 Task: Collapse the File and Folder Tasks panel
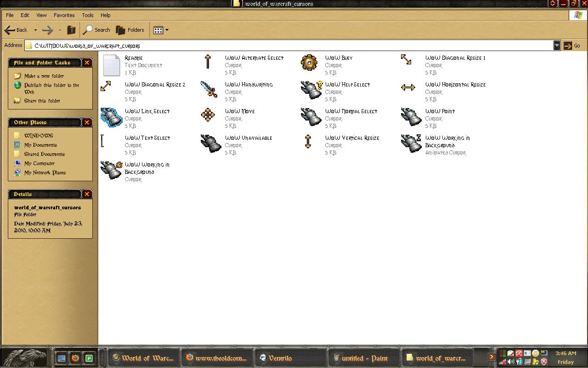(87, 63)
